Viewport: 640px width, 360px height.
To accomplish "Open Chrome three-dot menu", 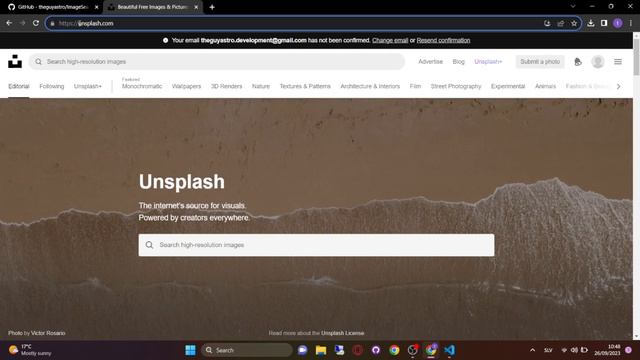I will [631, 23].
